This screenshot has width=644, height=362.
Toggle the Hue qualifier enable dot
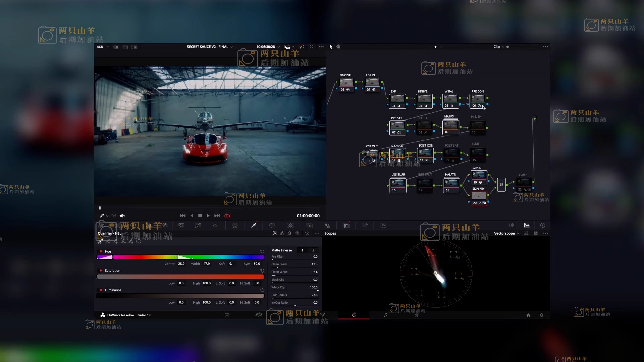click(x=101, y=251)
